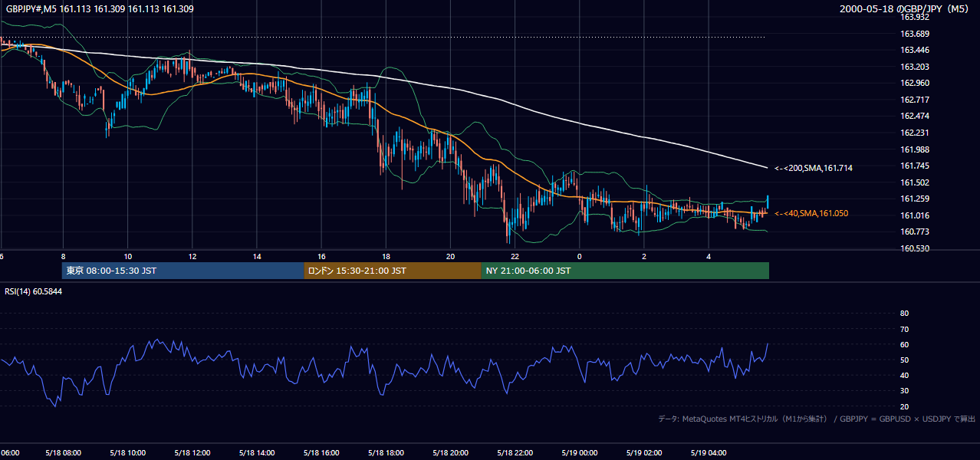The height and width of the screenshot is (460, 980).
Task: Click the 200 SMA label 161.714
Action: (814, 168)
